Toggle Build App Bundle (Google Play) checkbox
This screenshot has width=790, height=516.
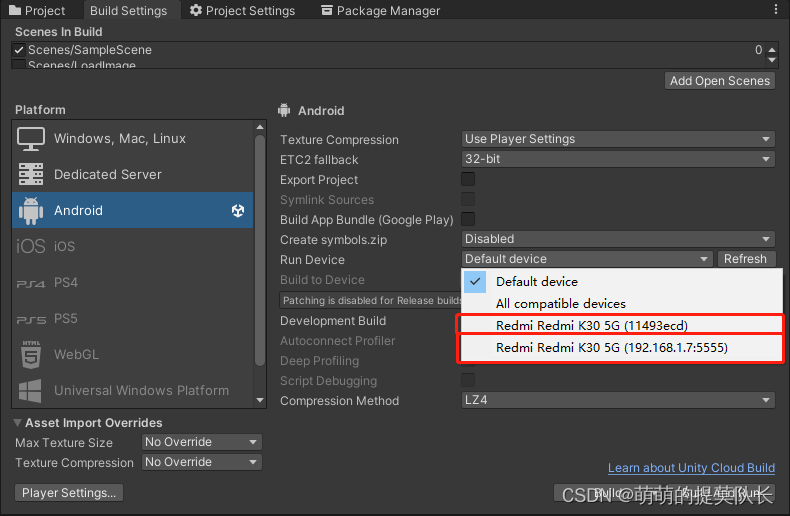coord(468,219)
